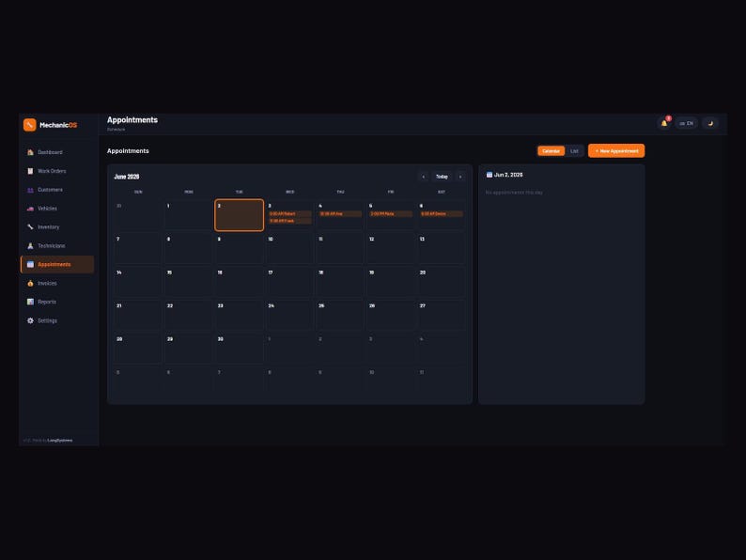Click the Technicians menu label
This screenshot has height=560, width=746.
tap(52, 246)
